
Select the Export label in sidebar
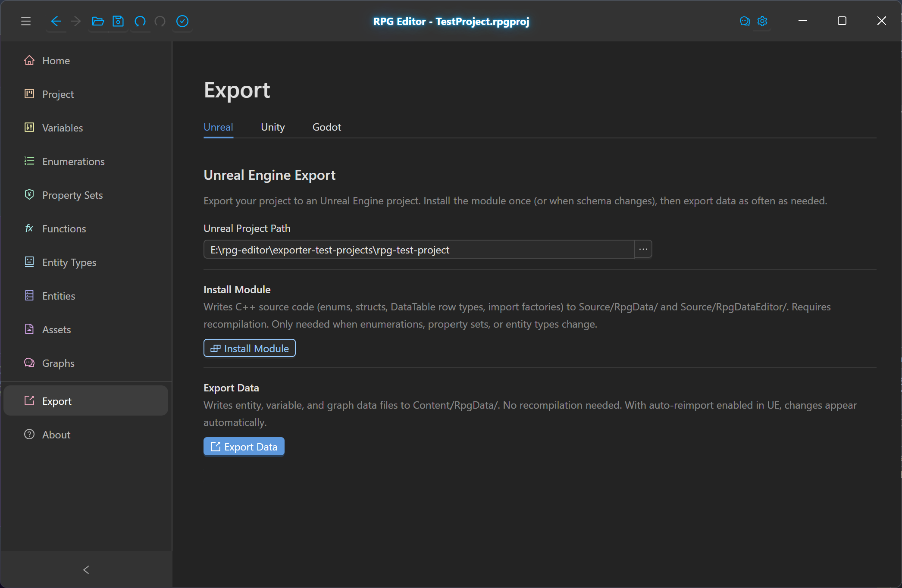[57, 401]
